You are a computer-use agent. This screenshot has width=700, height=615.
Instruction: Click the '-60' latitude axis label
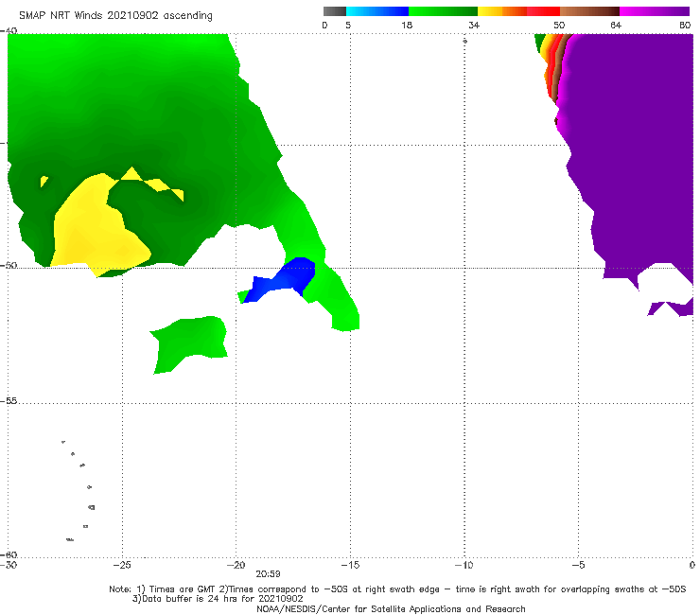9,554
